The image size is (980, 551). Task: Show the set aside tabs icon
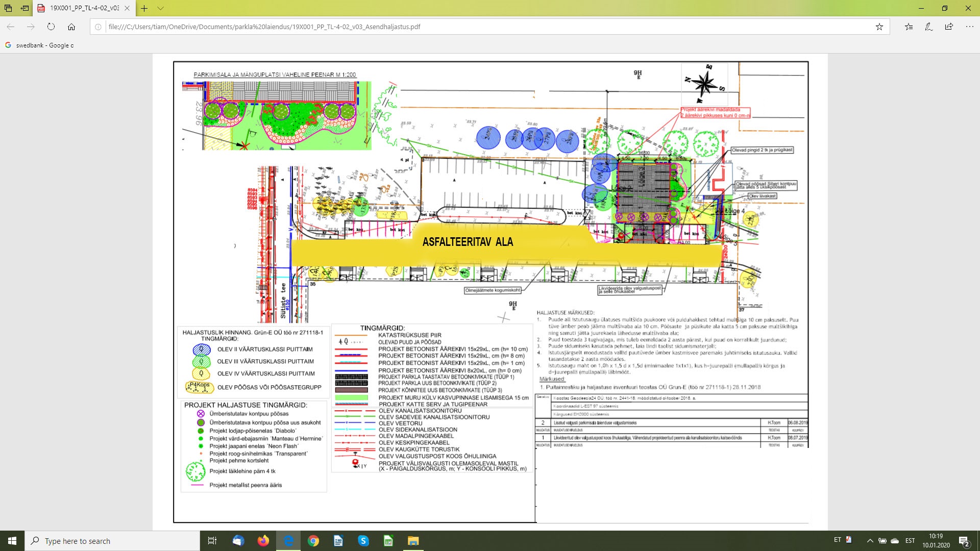(8, 8)
